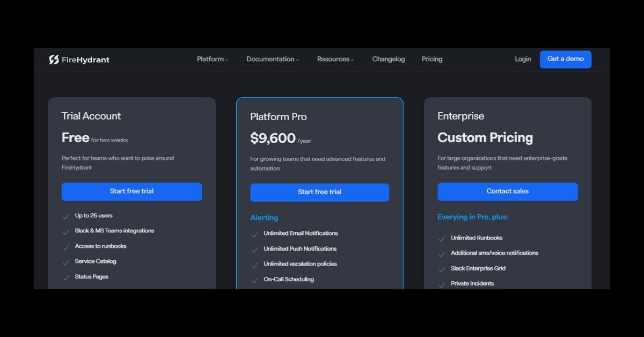Open the Changelog page
644x337 pixels.
click(389, 59)
